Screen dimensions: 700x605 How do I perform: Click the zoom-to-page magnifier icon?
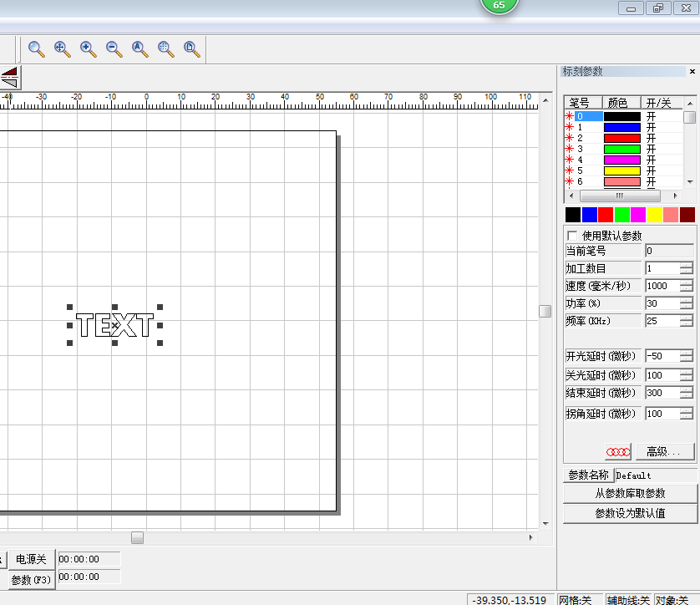pos(192,49)
